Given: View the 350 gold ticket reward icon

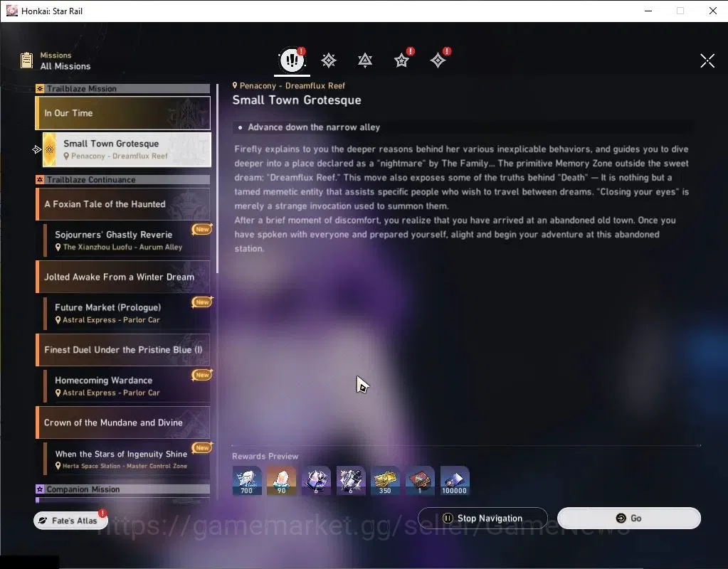Looking at the screenshot, I should point(386,481).
